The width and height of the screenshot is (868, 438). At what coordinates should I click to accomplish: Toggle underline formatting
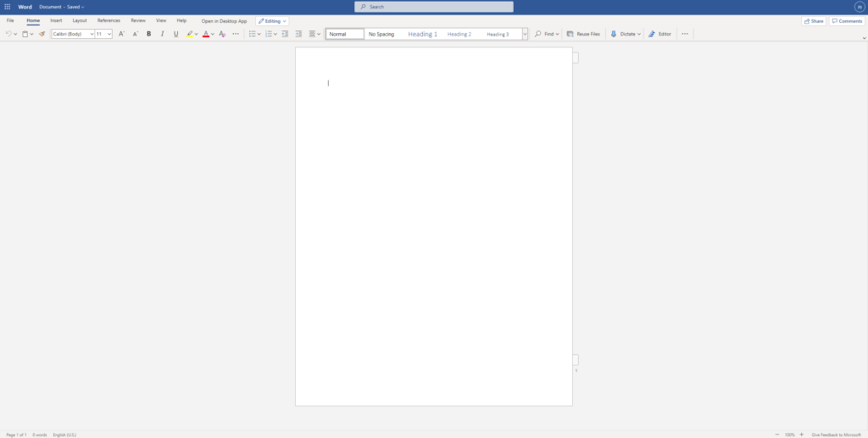point(176,34)
